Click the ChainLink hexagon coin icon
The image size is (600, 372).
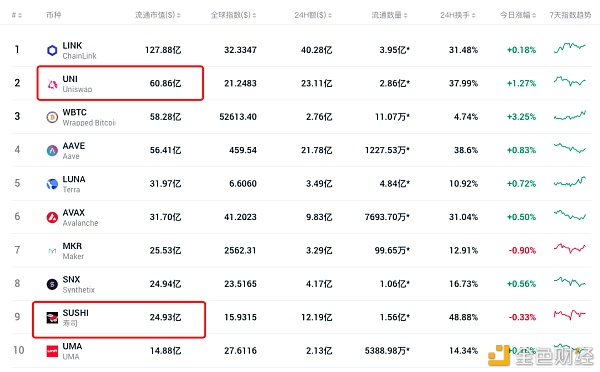coord(52,50)
